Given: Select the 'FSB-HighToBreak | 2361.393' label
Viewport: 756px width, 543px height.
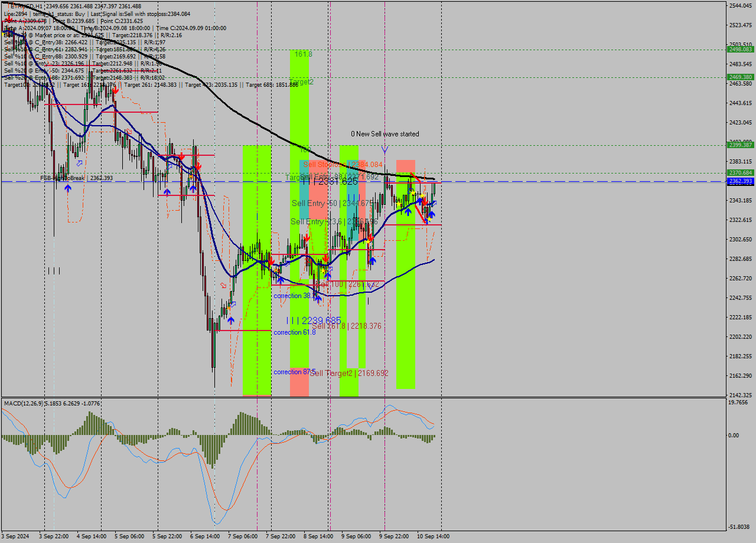Looking at the screenshot, I should click(x=76, y=178).
